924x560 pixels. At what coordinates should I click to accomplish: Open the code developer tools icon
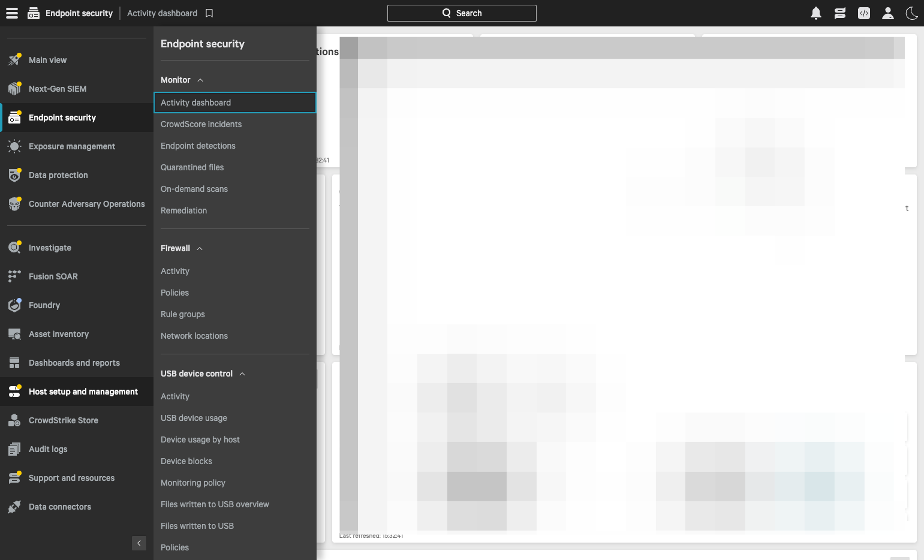(x=864, y=13)
